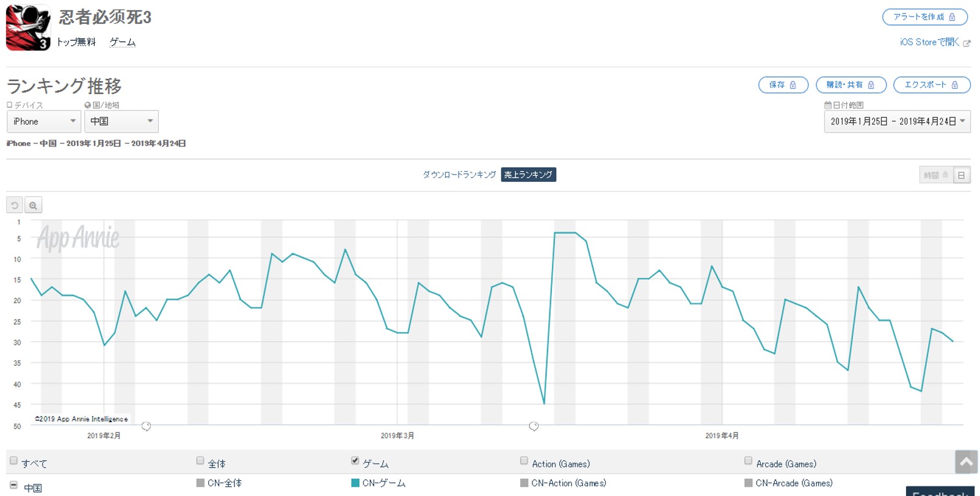Click the event marker near 2019年2月
This screenshot has width=980, height=496.
pyautogui.click(x=146, y=426)
